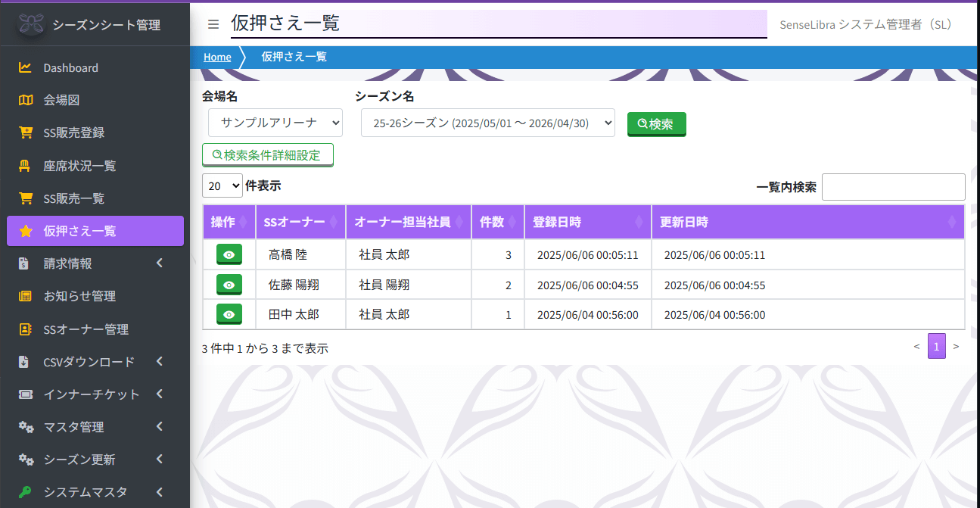980x508 pixels.
Task: Select SS販売一覧 from the sidebar menu
Action: (24, 198)
